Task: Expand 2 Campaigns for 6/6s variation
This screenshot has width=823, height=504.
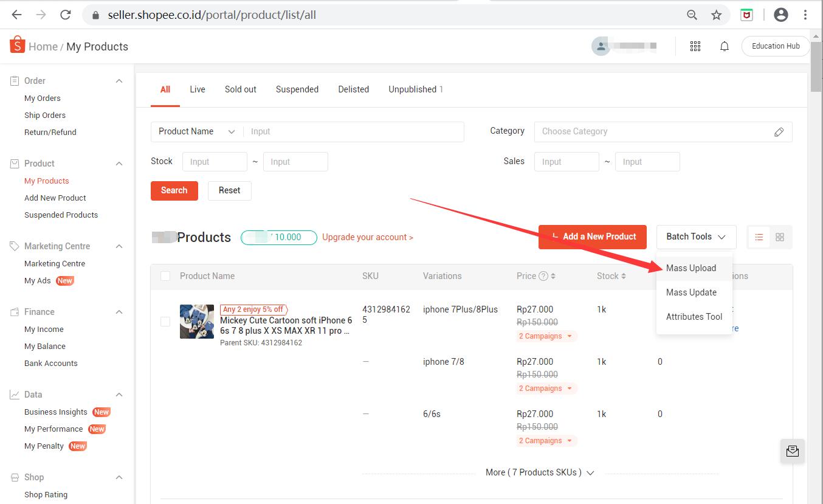Action: [546, 441]
